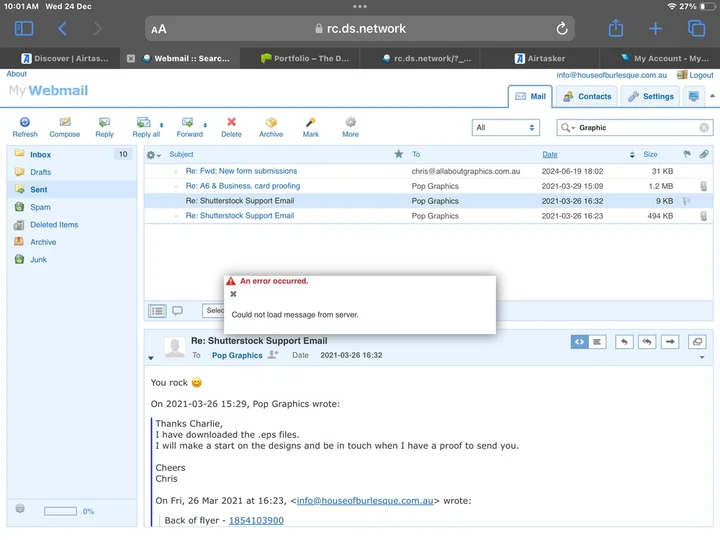Click the Pop Graphics recipient link
This screenshot has width=720, height=540.
[x=237, y=355]
